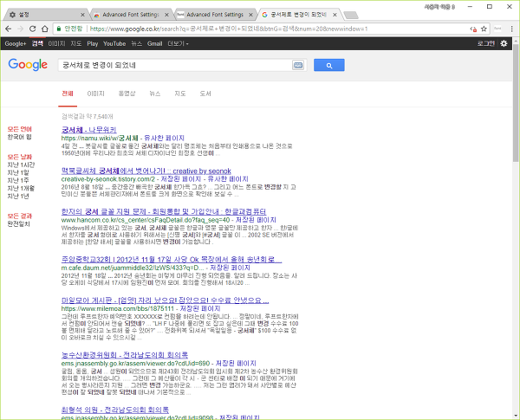Filter results to 지난 1주

coord(18,181)
